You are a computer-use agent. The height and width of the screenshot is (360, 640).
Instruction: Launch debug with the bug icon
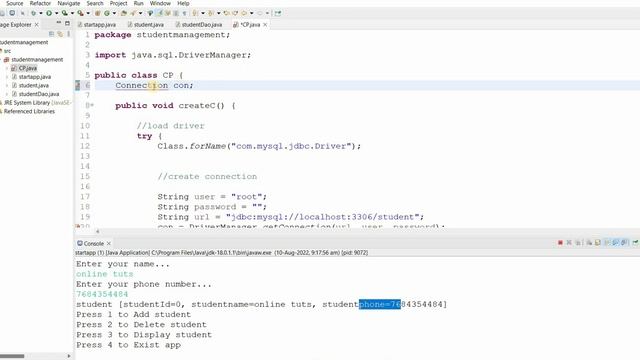[x=33, y=13]
